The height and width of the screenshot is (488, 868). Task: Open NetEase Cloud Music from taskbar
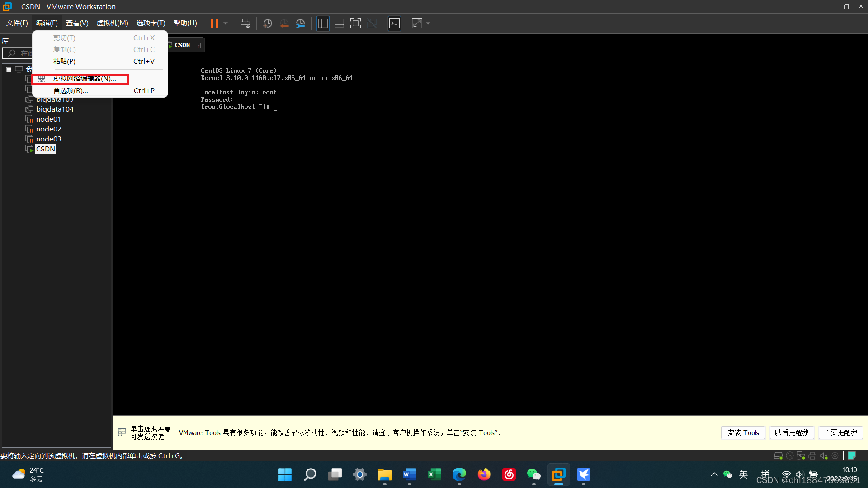click(x=509, y=474)
